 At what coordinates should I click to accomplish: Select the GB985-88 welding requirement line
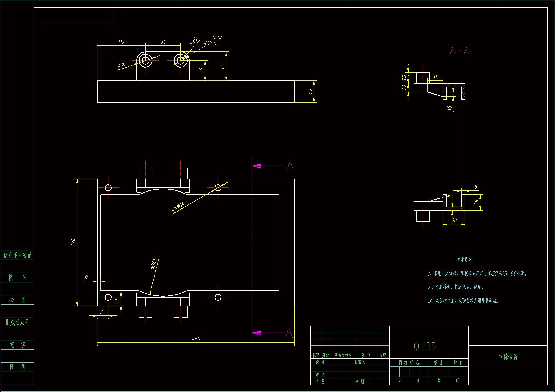tap(477, 273)
